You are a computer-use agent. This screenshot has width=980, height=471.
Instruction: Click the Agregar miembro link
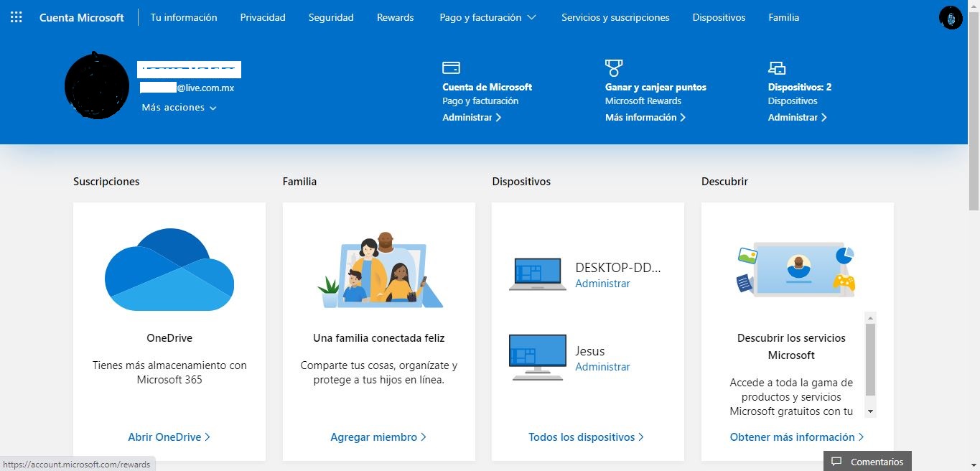(378, 437)
